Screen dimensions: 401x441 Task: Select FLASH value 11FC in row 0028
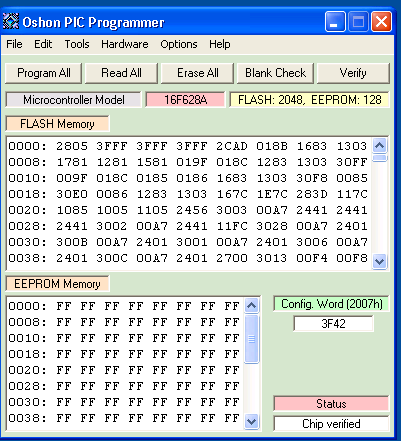[232, 226]
